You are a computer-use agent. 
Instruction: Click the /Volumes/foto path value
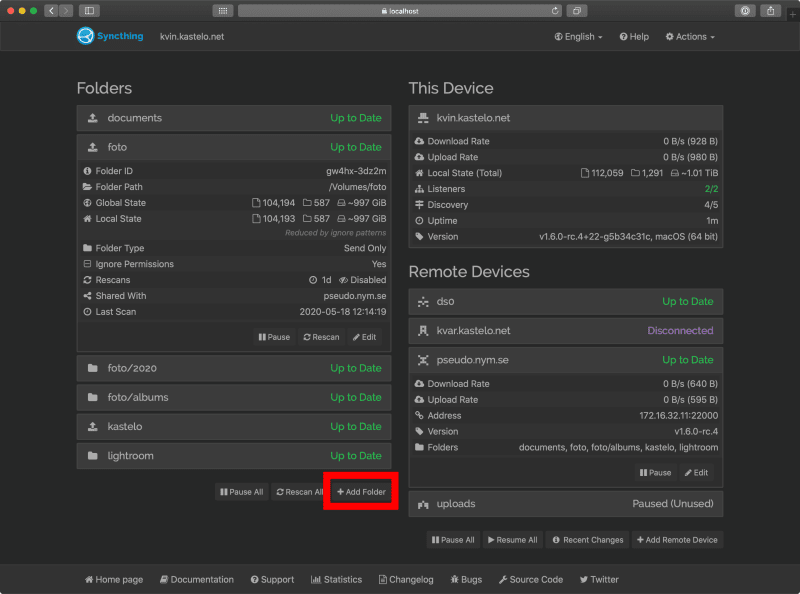click(357, 187)
